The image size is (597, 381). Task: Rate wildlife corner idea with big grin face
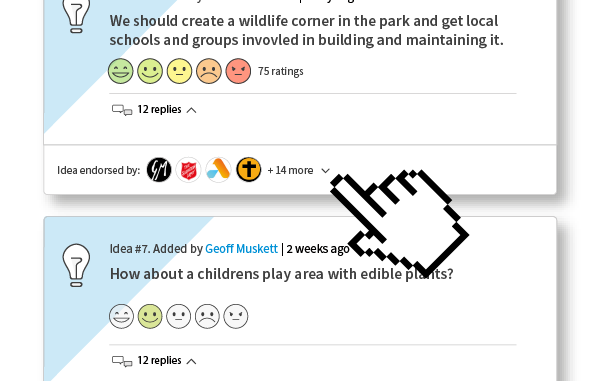(121, 71)
